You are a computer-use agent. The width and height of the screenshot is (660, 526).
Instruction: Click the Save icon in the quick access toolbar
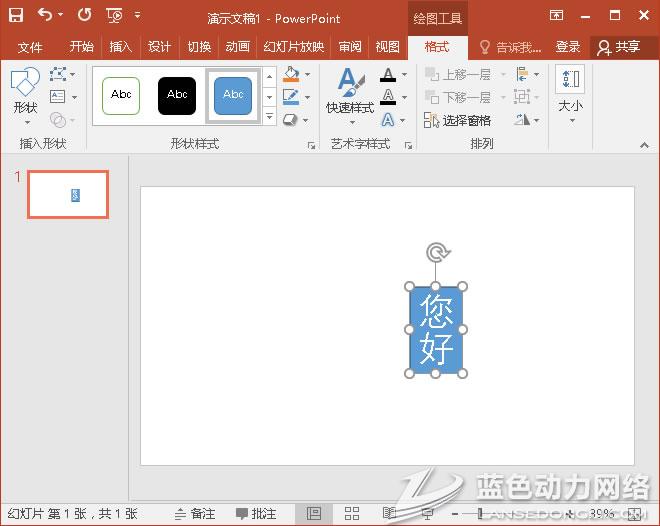pyautogui.click(x=16, y=15)
